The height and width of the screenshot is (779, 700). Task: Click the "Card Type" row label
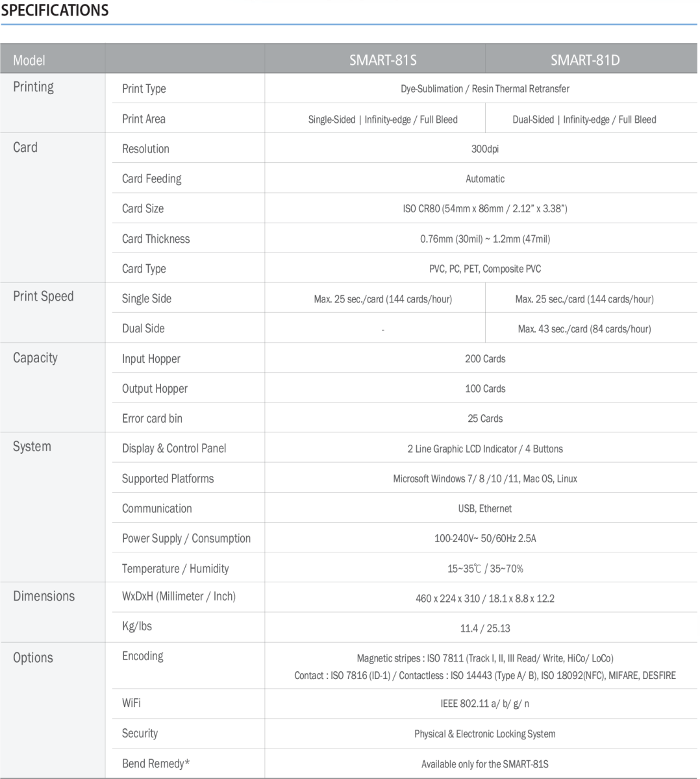(x=144, y=269)
